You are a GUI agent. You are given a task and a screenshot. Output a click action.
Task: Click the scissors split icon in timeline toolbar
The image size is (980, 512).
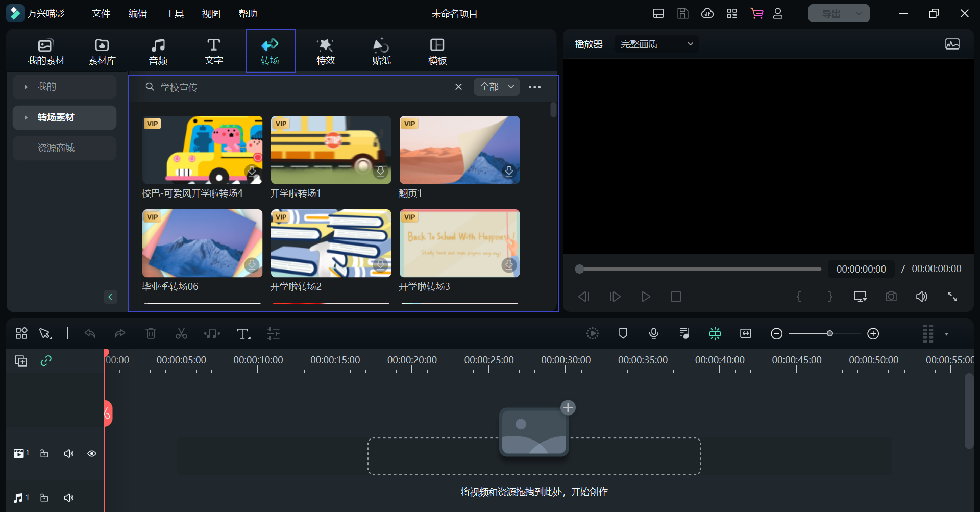pos(181,334)
